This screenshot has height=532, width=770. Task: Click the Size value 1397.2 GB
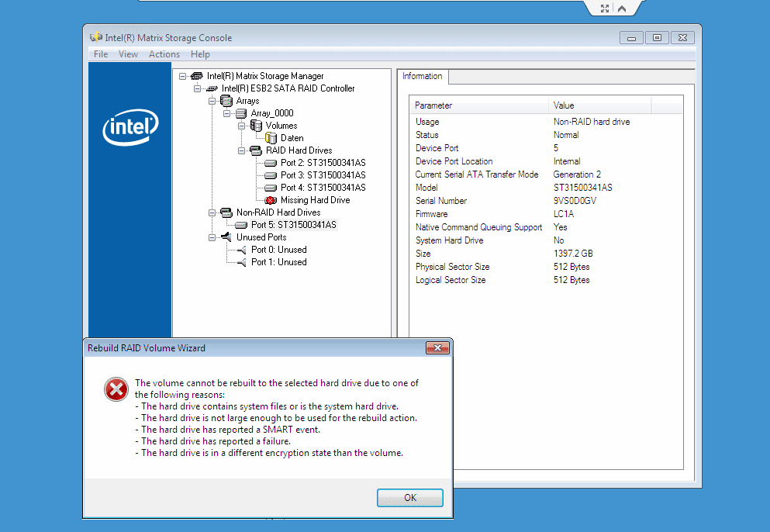[x=573, y=254]
